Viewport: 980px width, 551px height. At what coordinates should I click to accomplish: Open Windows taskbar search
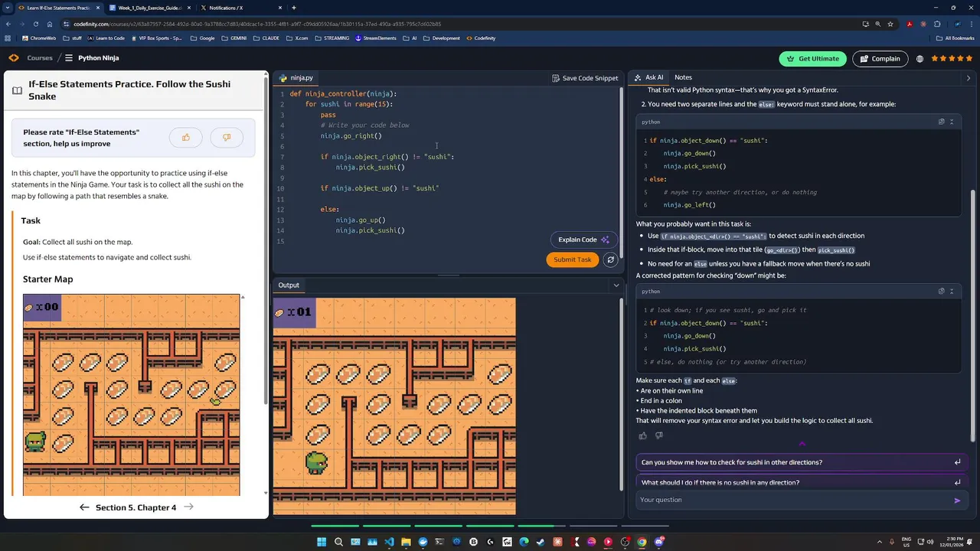(x=338, y=542)
